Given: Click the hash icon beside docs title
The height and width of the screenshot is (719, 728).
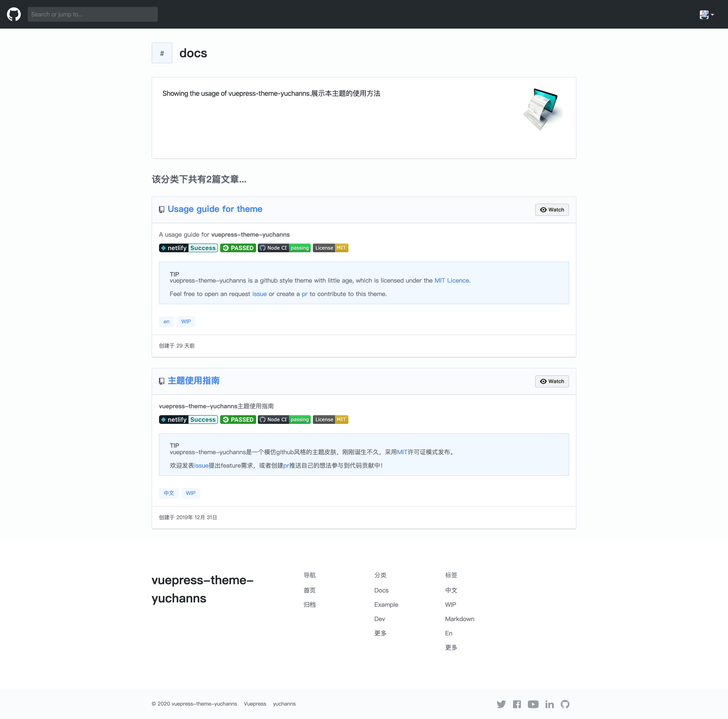Looking at the screenshot, I should click(x=162, y=53).
